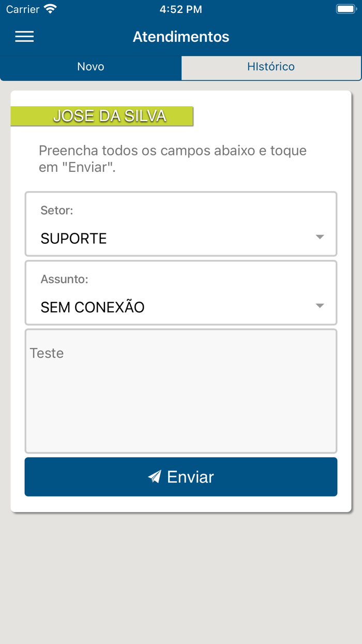The image size is (362, 644).
Task: Tap the clock showing 4:52 PM
Action: 181,8
